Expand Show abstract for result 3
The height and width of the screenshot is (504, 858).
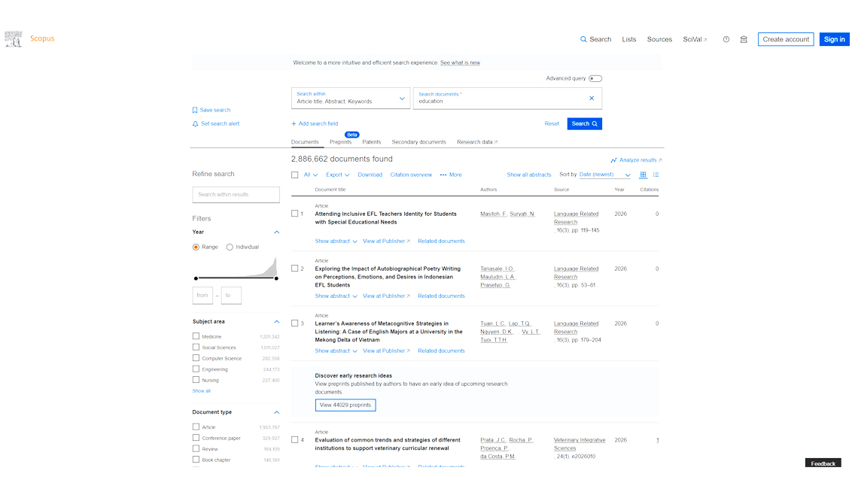(x=336, y=351)
